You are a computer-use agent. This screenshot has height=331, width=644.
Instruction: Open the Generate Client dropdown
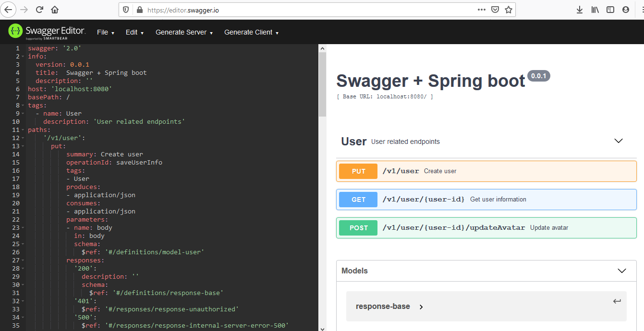[x=251, y=32]
